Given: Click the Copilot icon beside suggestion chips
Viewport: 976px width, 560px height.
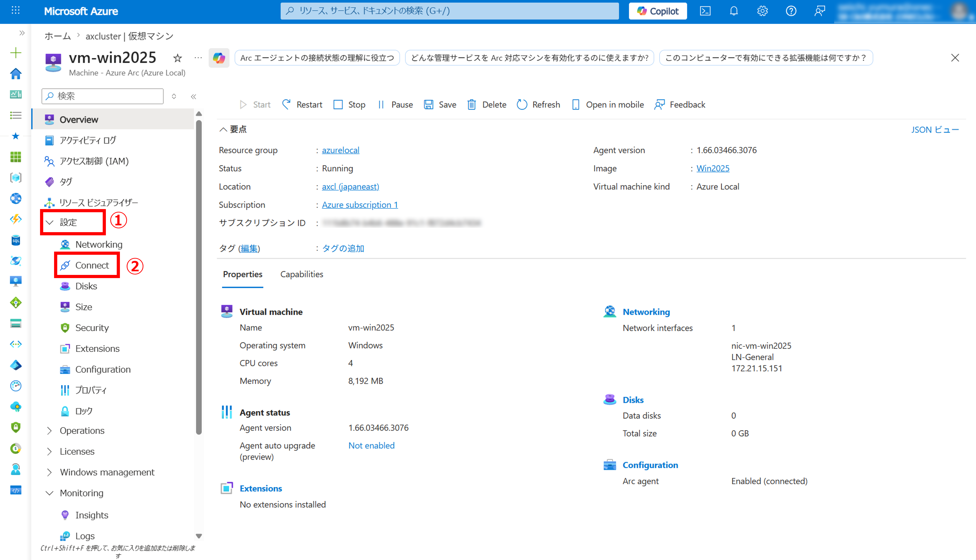Looking at the screenshot, I should tap(219, 58).
